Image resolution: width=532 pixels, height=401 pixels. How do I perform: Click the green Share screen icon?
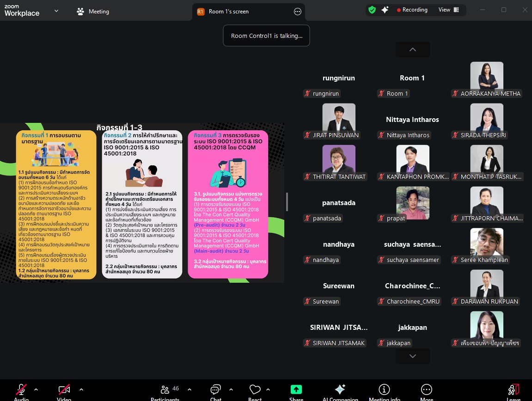(x=296, y=390)
